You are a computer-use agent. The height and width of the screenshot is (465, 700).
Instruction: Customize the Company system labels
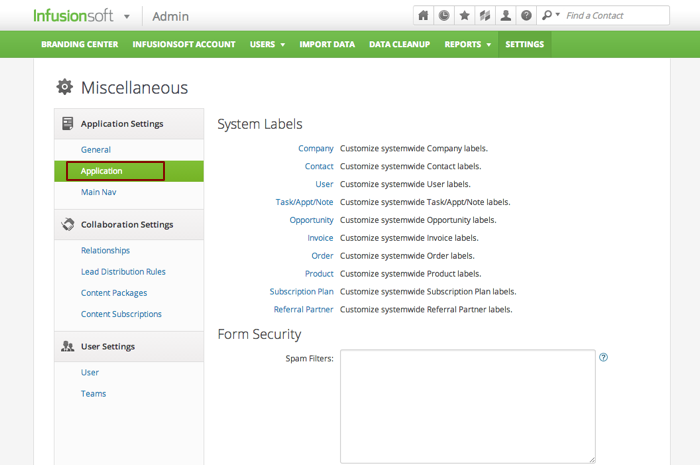click(x=316, y=148)
